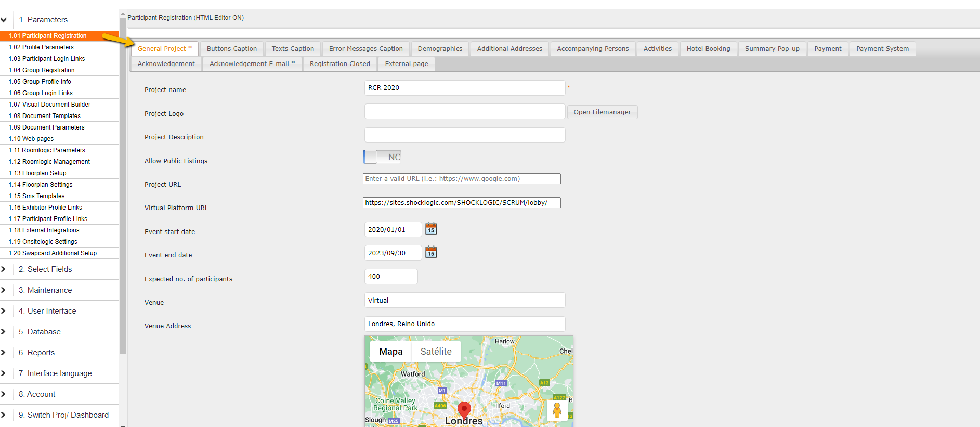The image size is (980, 427).
Task: Expand the 3. Maintenance section
Action: (x=59, y=290)
